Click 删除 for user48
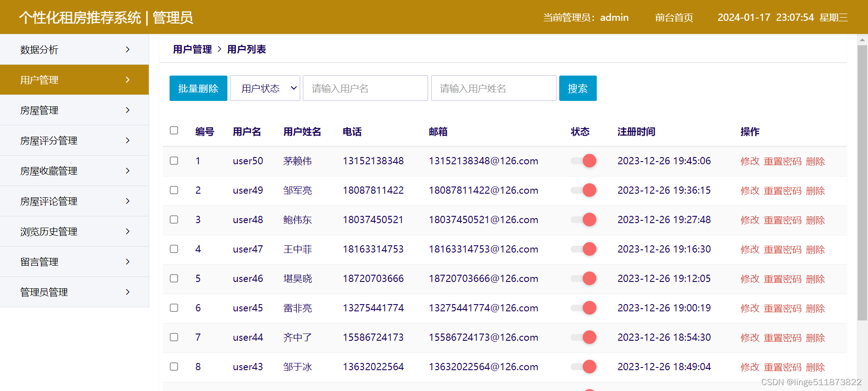The height and width of the screenshot is (391, 868). click(816, 220)
